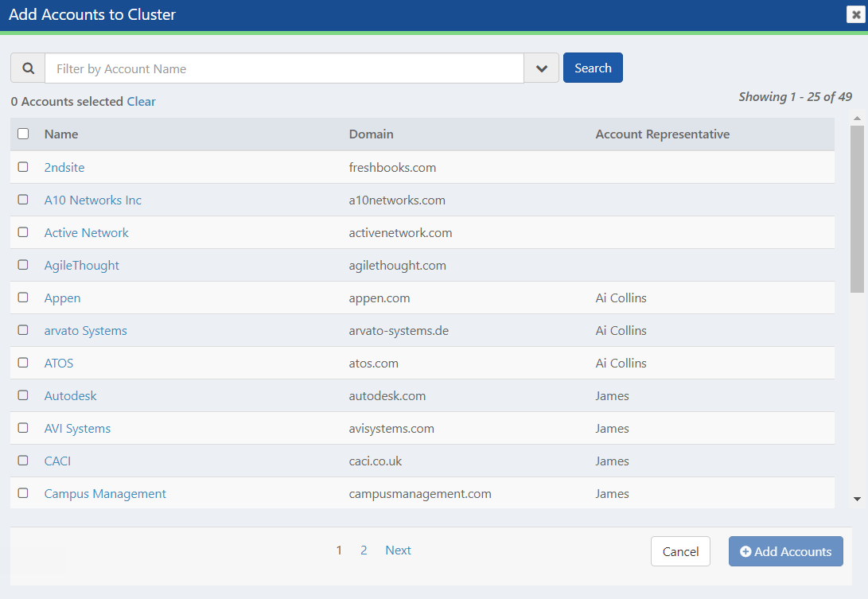868x599 pixels.
Task: Click the caci.co.uk domain cell
Action: (376, 461)
